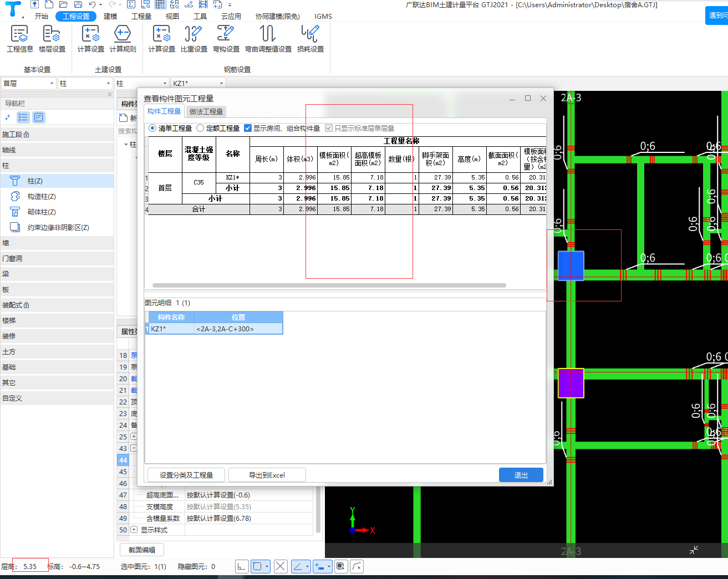Switch to 做法工程量 tab in dialog

tap(206, 111)
